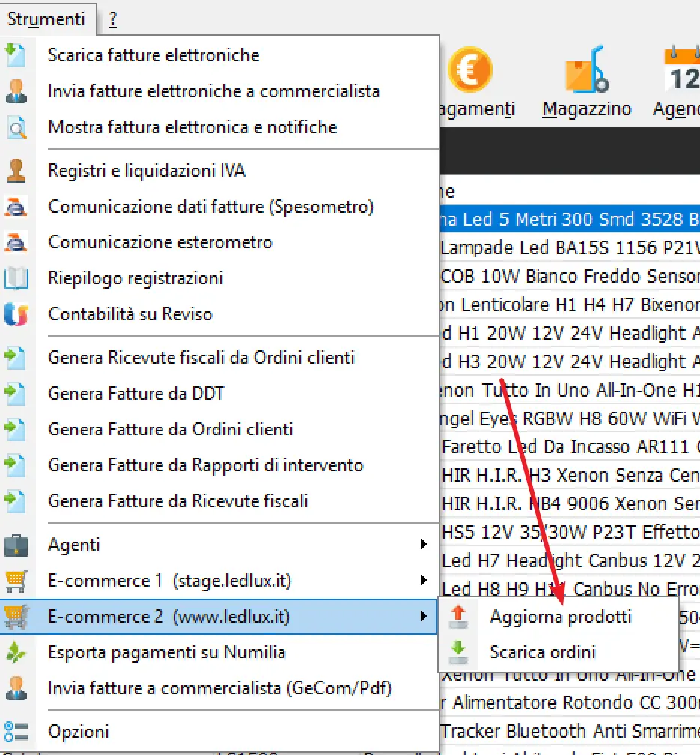Viewport: 700px width, 755px height.
Task: Click the Scarica fatture elettroniche icon
Action: (x=16, y=55)
